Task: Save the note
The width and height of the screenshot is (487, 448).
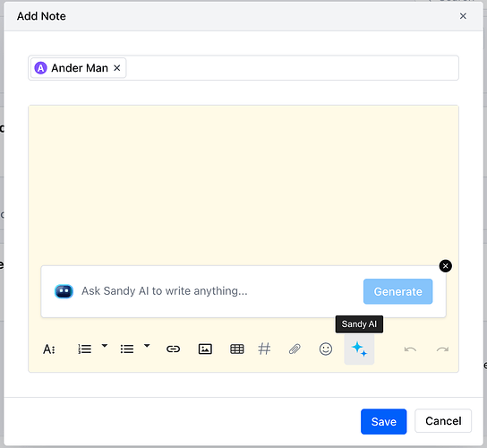Action: coord(383,422)
